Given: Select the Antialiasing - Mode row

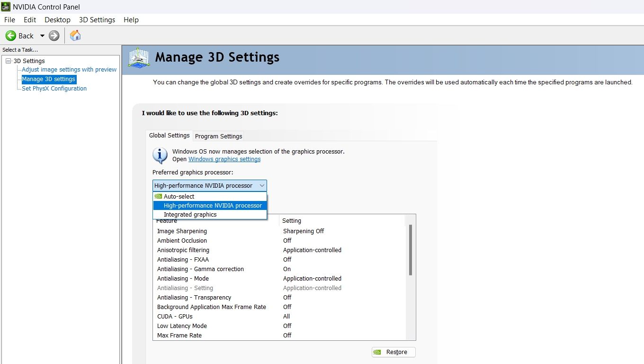Looking at the screenshot, I should 279,279.
